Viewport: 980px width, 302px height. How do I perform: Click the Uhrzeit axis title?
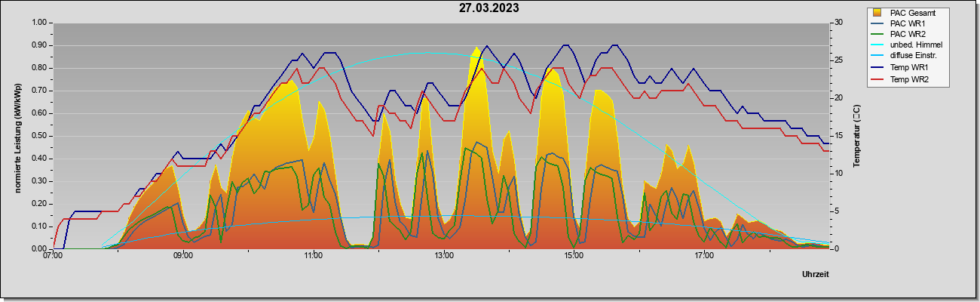click(x=815, y=275)
